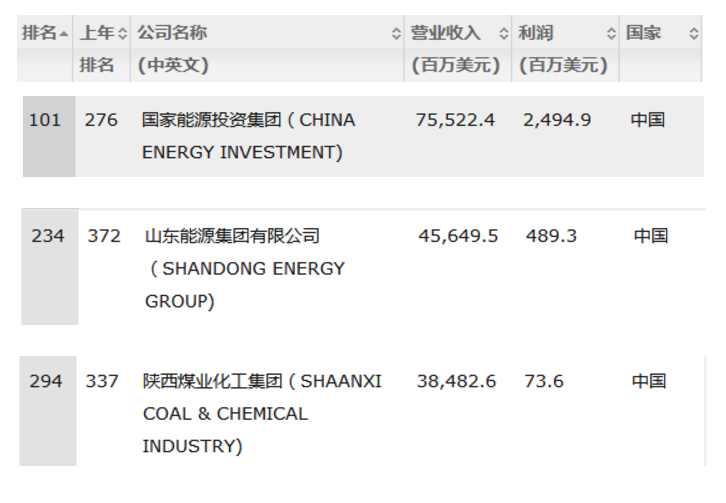The image size is (726, 503).
Task: Select the rank 294 cell
Action: (x=46, y=381)
